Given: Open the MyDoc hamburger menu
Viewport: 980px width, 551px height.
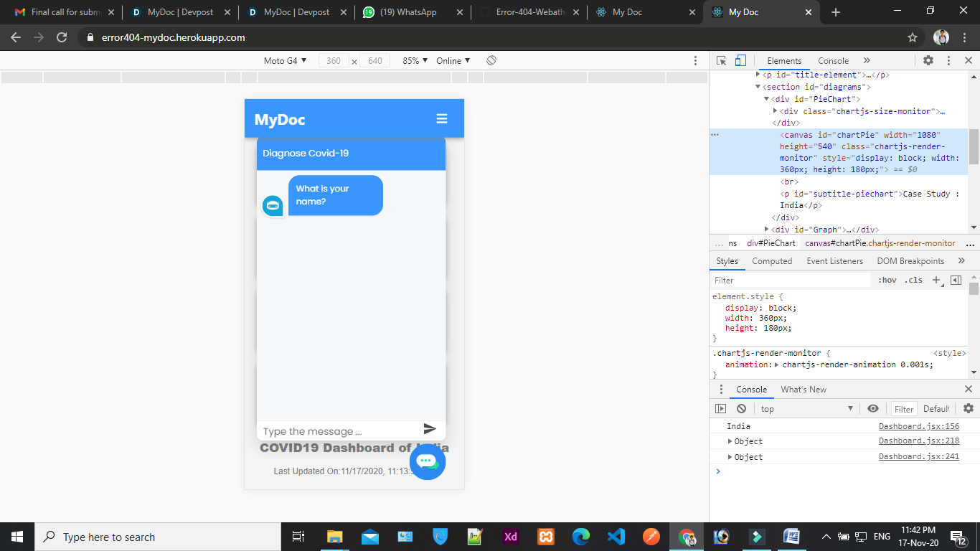Looking at the screenshot, I should pyautogui.click(x=442, y=118).
